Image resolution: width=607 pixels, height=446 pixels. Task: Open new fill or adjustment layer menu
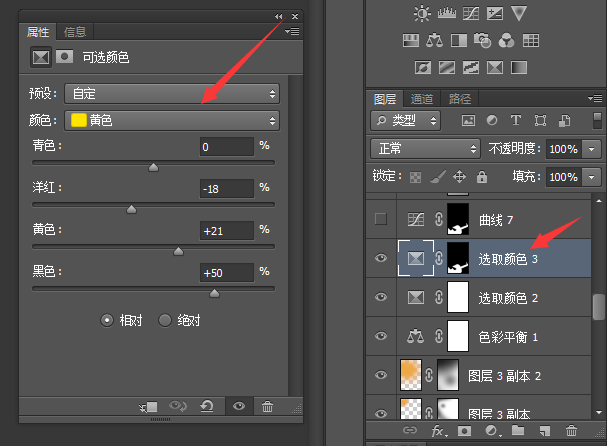click(492, 431)
